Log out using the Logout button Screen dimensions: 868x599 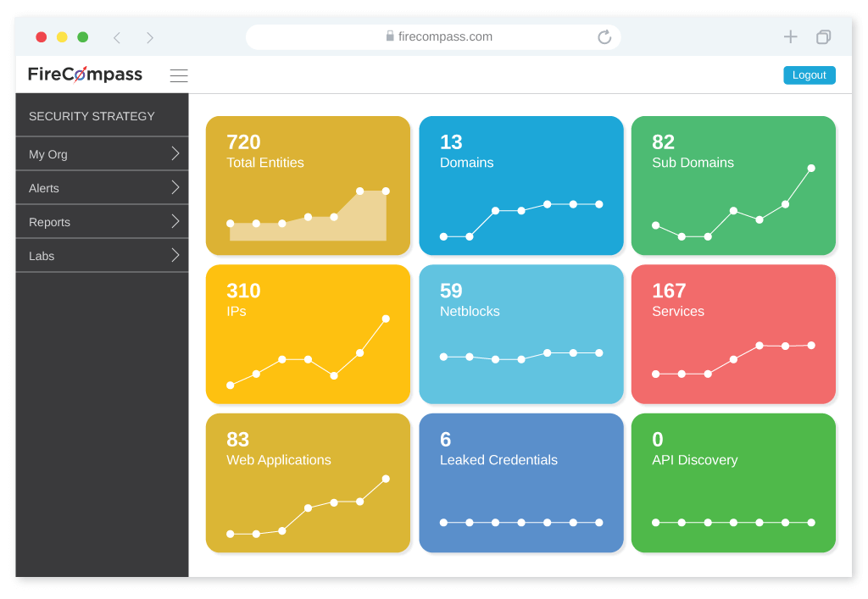(810, 75)
